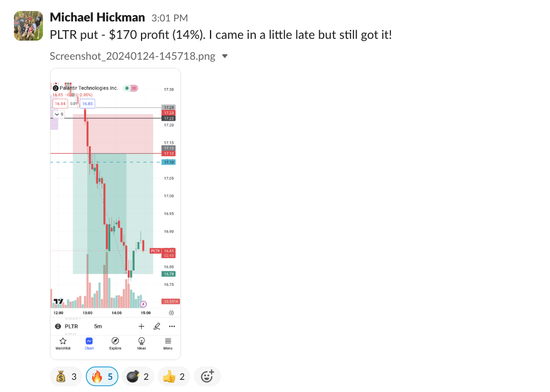This screenshot has width=550, height=392.
Task: Toggle the money bag reaction
Action: 66,377
